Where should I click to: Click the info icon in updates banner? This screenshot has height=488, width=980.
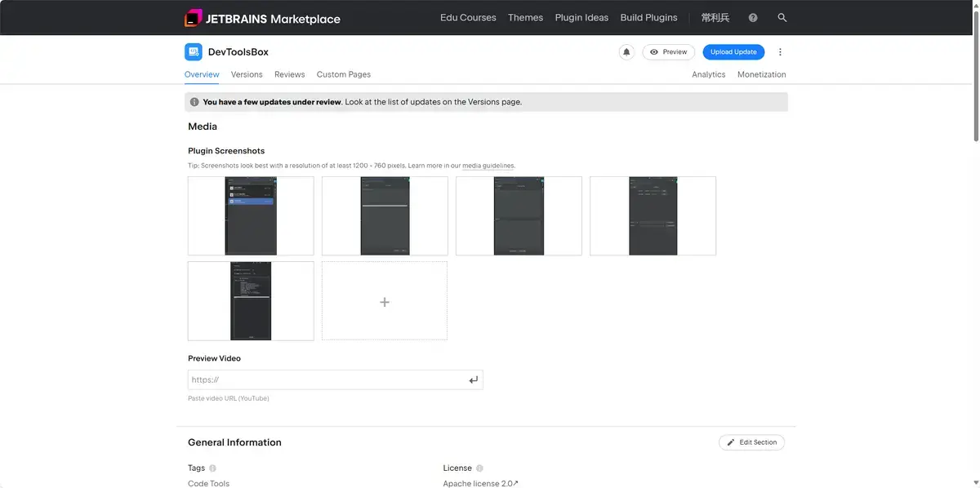coord(194,102)
